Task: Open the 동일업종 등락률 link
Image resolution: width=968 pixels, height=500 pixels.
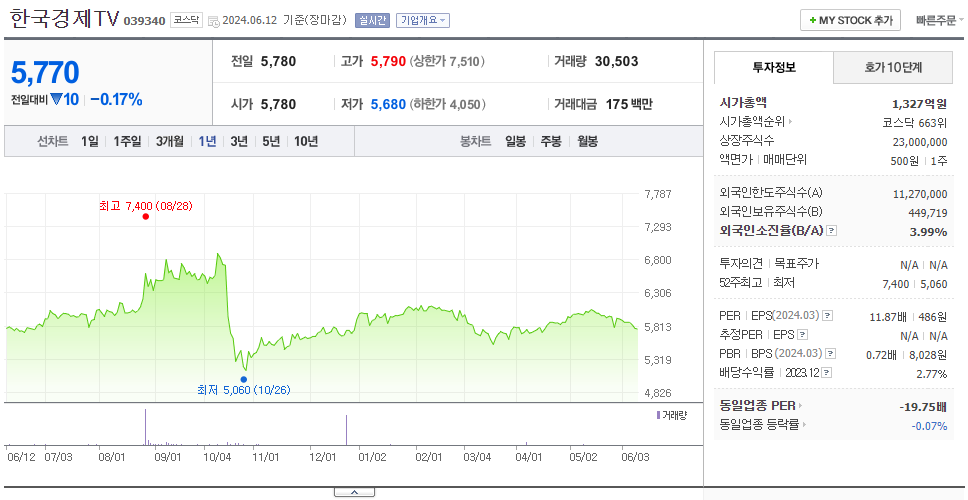Action: 759,425
